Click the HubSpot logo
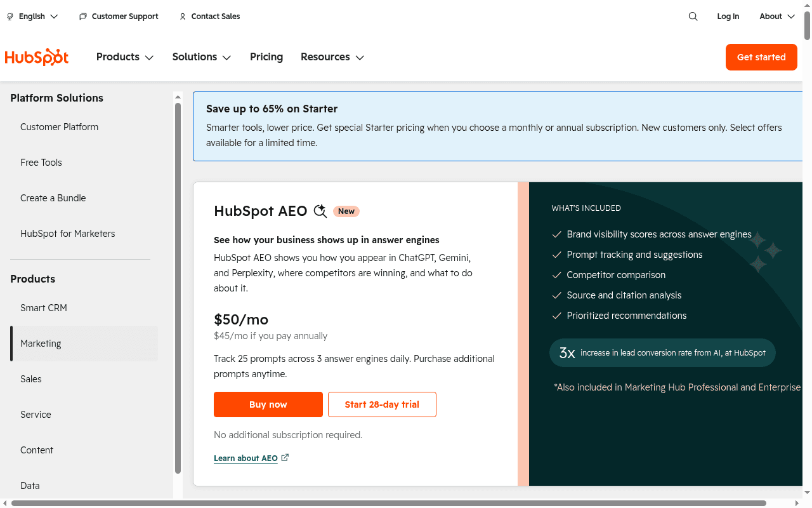Viewport: 812px width, 508px height. [37, 57]
